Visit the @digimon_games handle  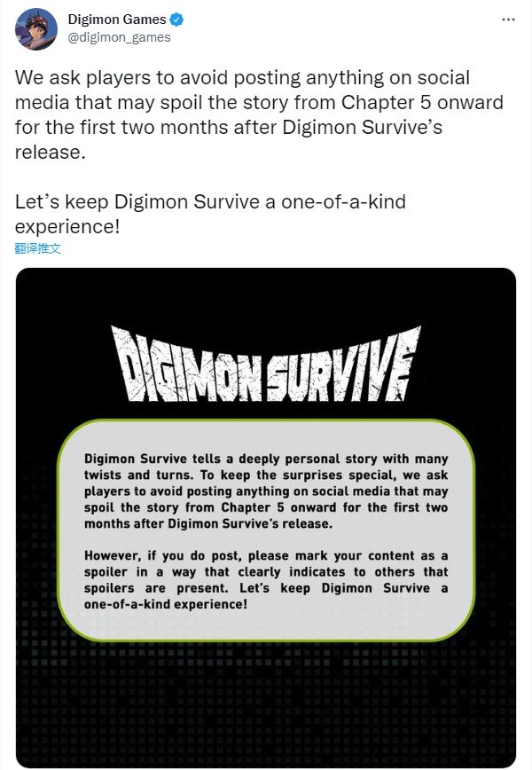[120, 38]
